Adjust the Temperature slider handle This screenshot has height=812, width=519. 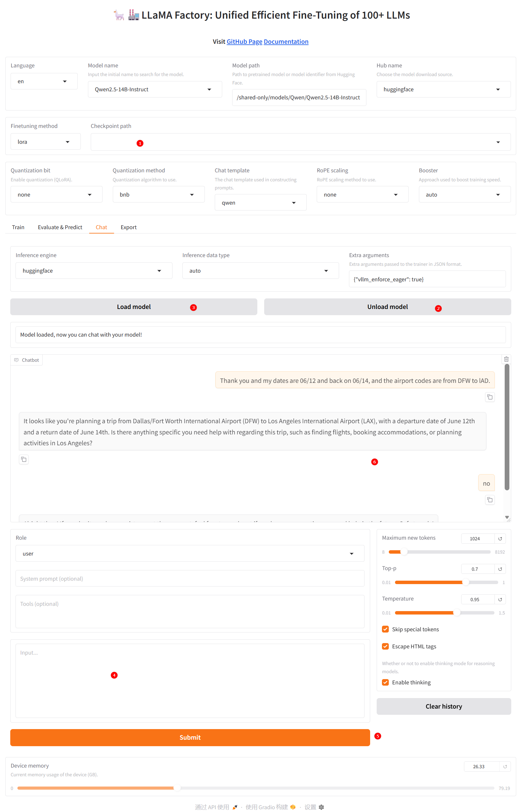tap(456, 613)
